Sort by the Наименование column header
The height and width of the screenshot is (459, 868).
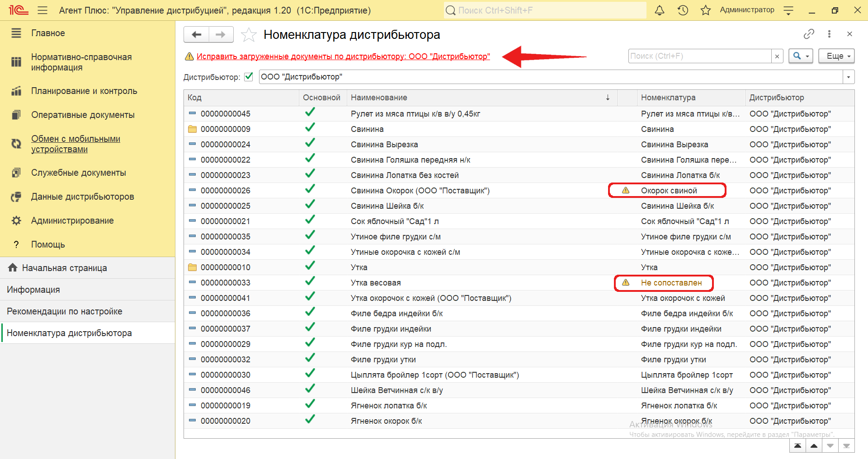[481, 98]
